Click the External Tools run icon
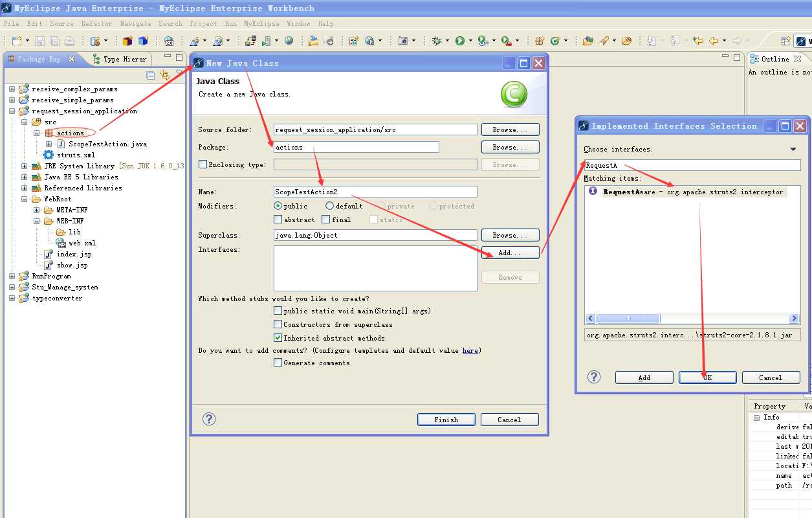812x518 pixels. [x=505, y=41]
